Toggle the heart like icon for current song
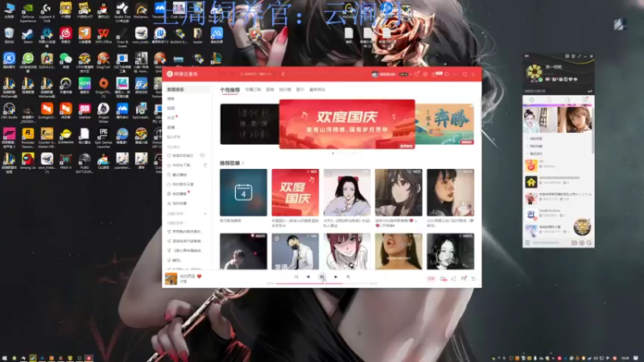644x362 pixels. point(199,276)
